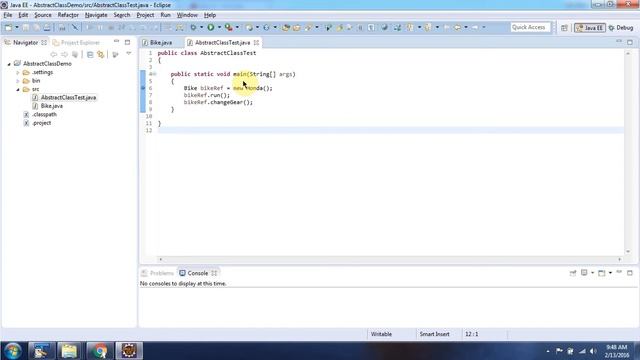Click the Smart Insert status bar entry
The image size is (640, 360).
pos(434,334)
